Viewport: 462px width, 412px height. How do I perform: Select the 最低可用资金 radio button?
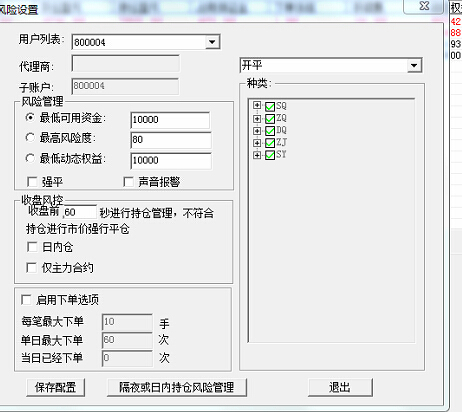point(30,117)
